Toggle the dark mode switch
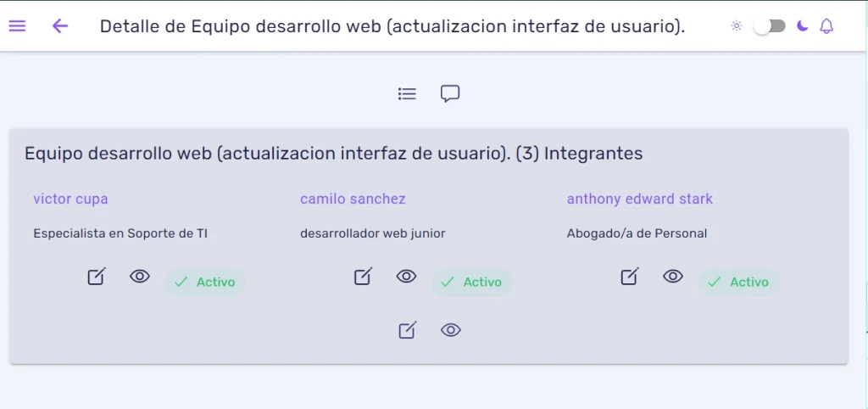Image resolution: width=868 pixels, height=409 pixels. (770, 26)
